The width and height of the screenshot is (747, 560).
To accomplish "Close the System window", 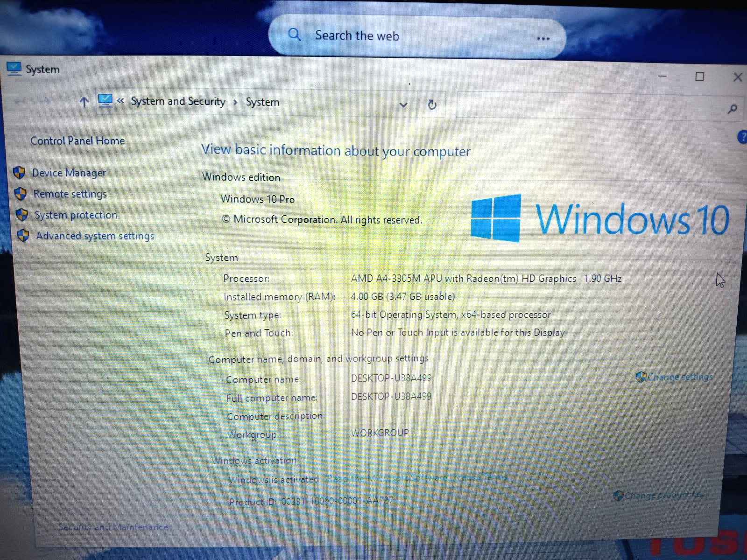I will 738,77.
